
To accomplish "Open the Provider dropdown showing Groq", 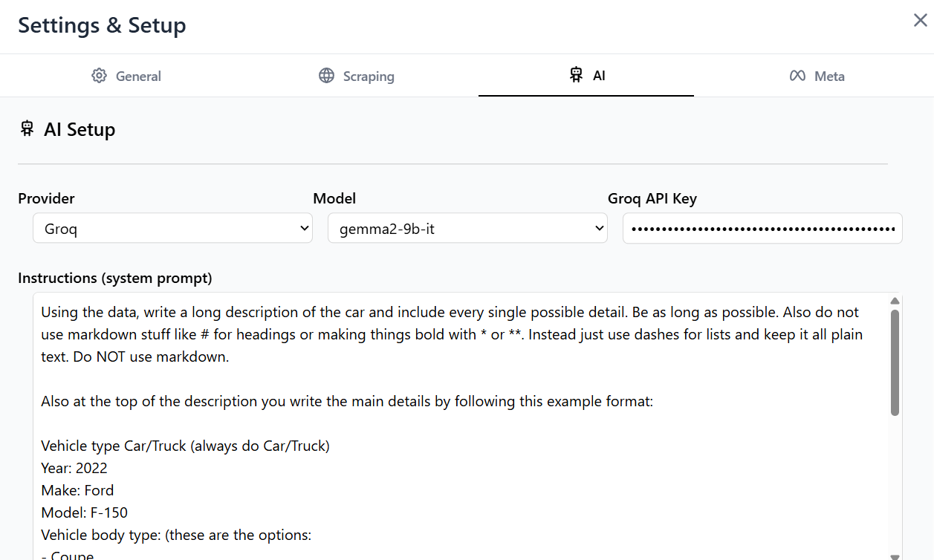I will 172,228.
